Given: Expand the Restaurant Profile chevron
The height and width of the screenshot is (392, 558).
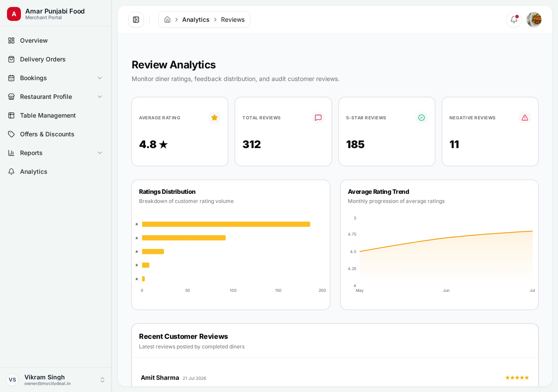Looking at the screenshot, I should pos(100,97).
